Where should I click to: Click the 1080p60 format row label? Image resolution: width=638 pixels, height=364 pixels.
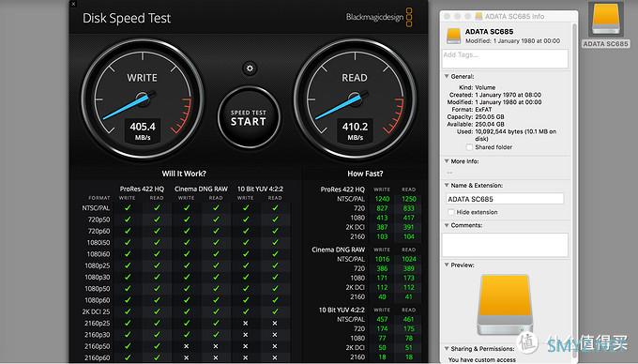pos(98,300)
